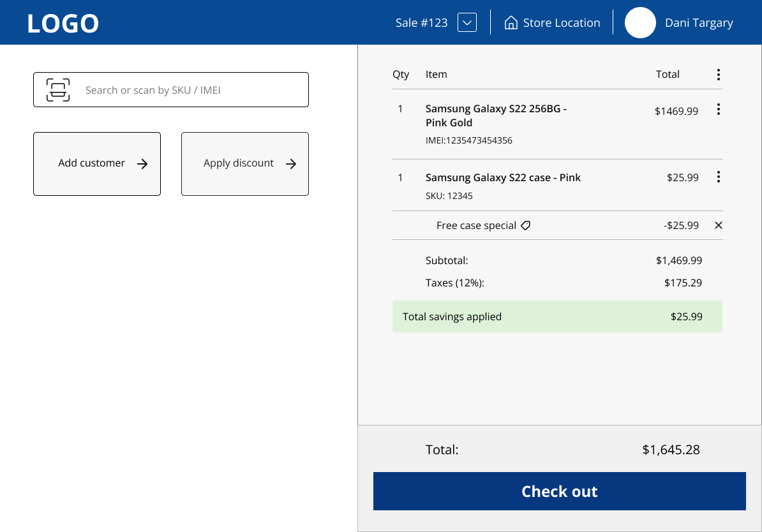Open options menu for Samsung Galaxy S22 256BG

[718, 109]
